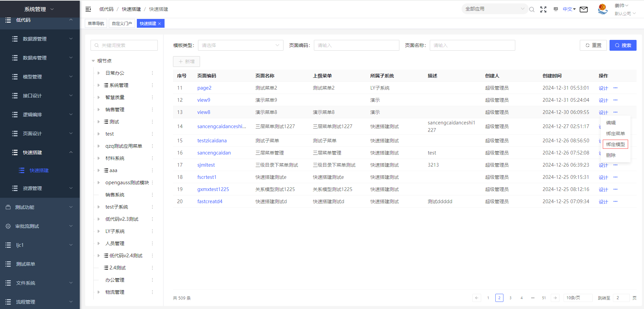
Task: Open options menu for 材料系统 node
Action: [x=152, y=158]
